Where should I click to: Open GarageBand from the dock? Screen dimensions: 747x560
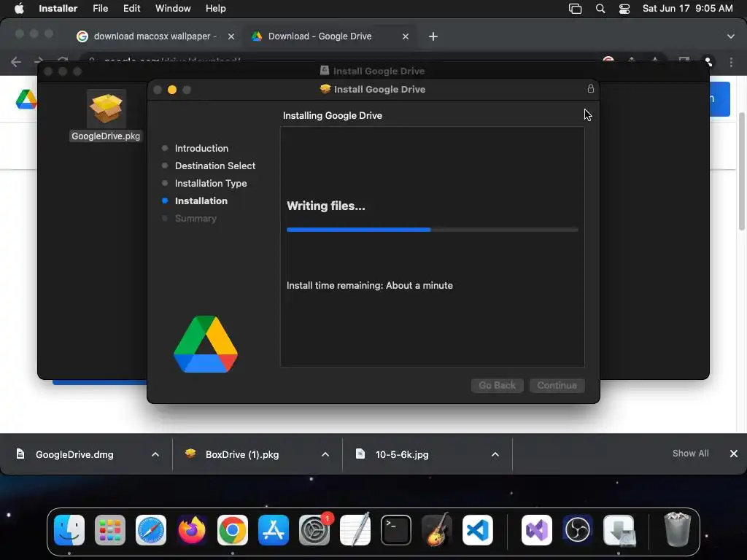tap(437, 530)
